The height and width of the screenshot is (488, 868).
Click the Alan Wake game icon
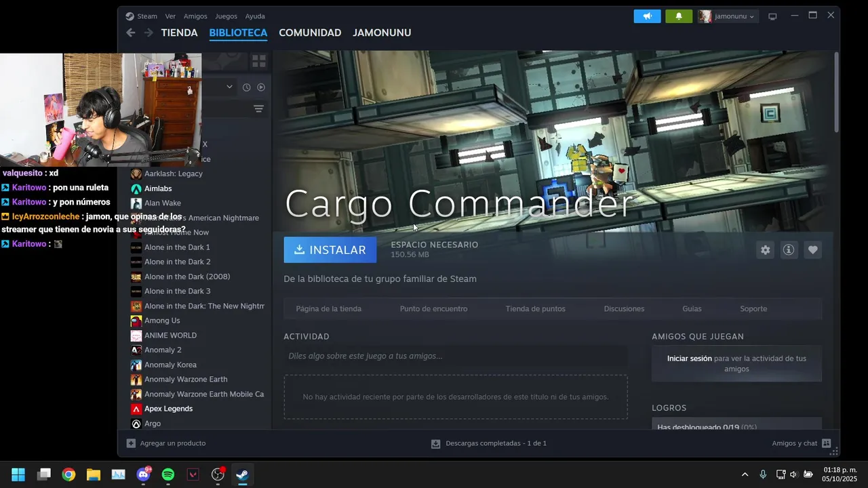coord(136,203)
